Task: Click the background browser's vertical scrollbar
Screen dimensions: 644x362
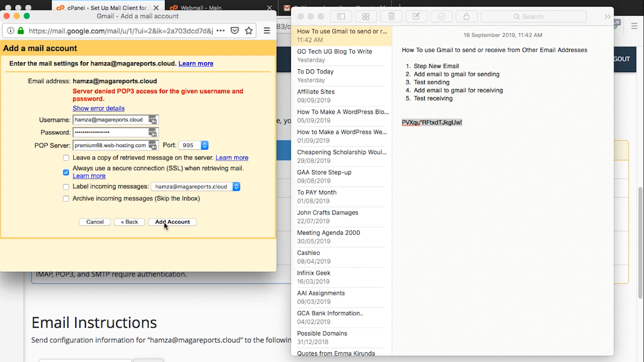Action: pos(640,243)
